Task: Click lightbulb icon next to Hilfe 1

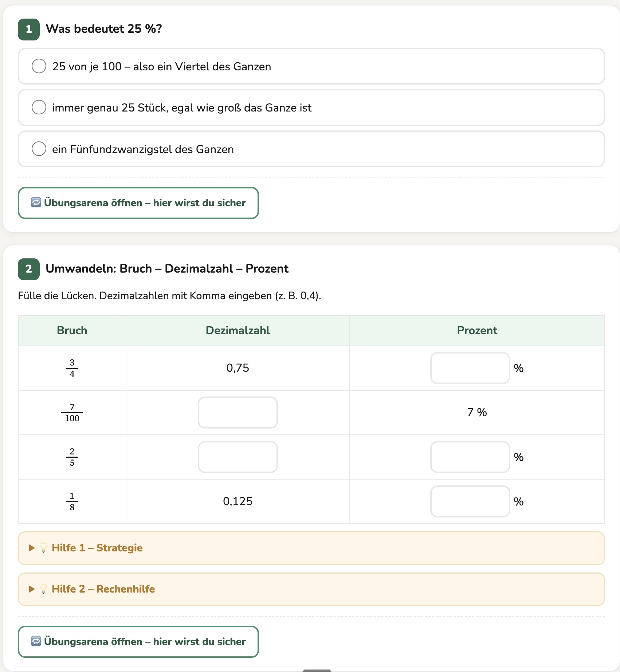Action: (44, 548)
